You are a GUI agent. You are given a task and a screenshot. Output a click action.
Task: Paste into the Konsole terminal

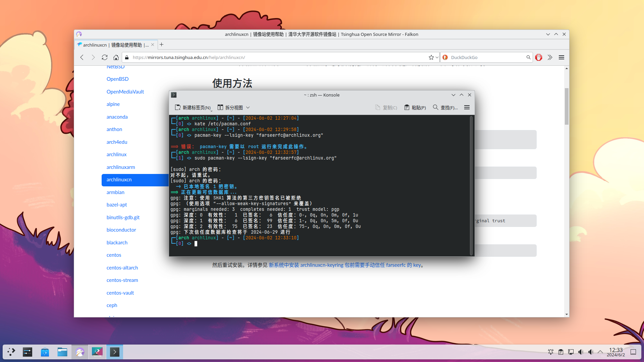click(x=415, y=108)
